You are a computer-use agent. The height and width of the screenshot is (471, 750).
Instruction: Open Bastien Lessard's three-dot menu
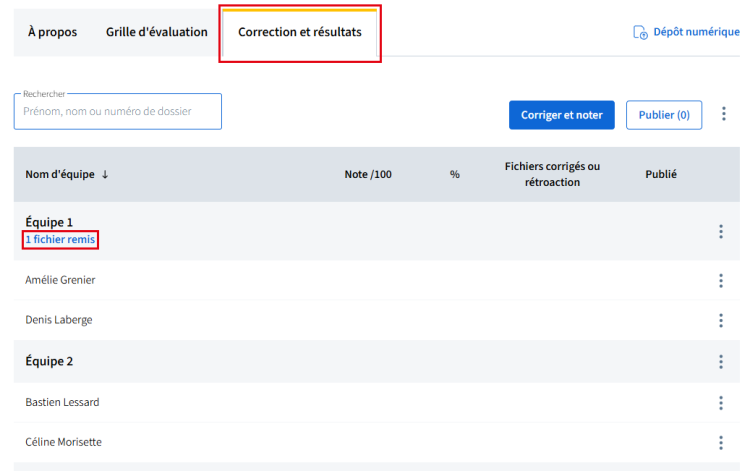coord(720,402)
